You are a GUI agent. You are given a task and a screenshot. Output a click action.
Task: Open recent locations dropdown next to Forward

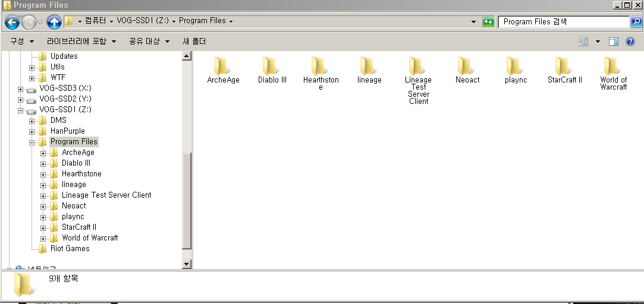(40, 22)
